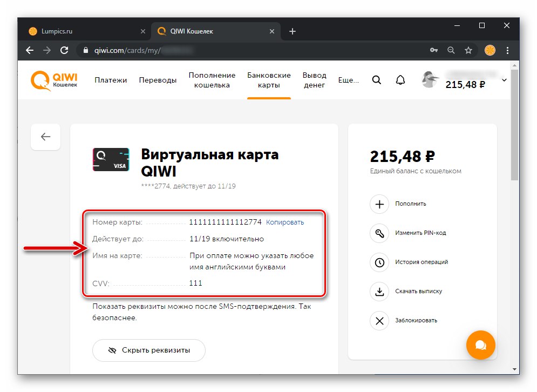The width and height of the screenshot is (537, 392).
Task: Click the vertical scrollbar thumb
Action: (514, 125)
